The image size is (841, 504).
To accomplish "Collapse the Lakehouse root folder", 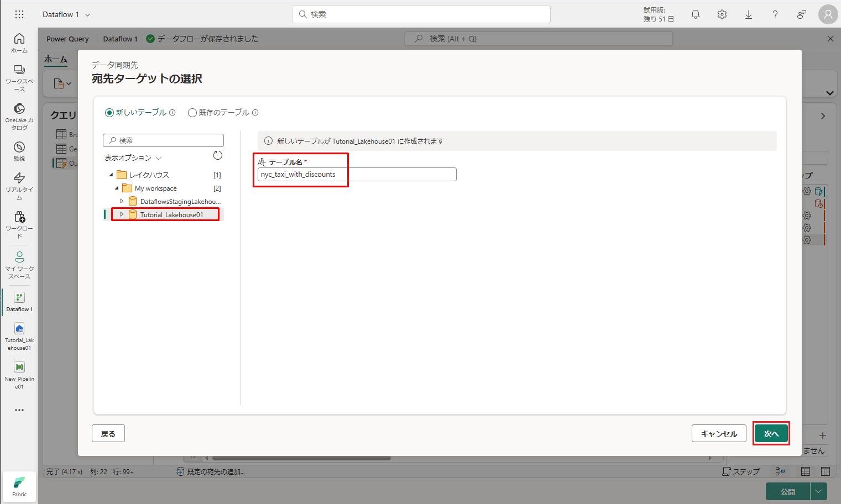I will [111, 175].
